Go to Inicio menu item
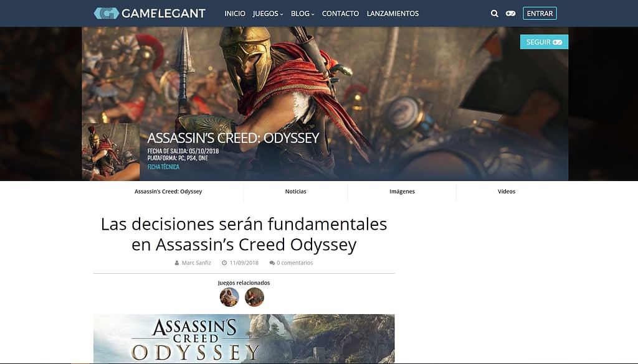The width and height of the screenshot is (638, 364). pos(235,14)
